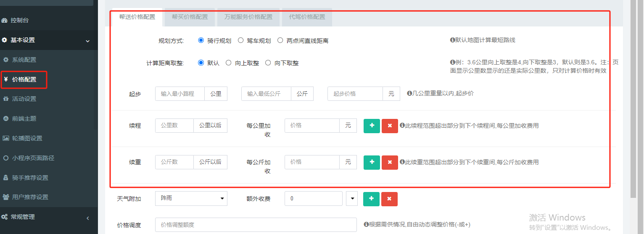Click the gears icon beside 常规管理
The image size is (644, 234).
point(5,217)
